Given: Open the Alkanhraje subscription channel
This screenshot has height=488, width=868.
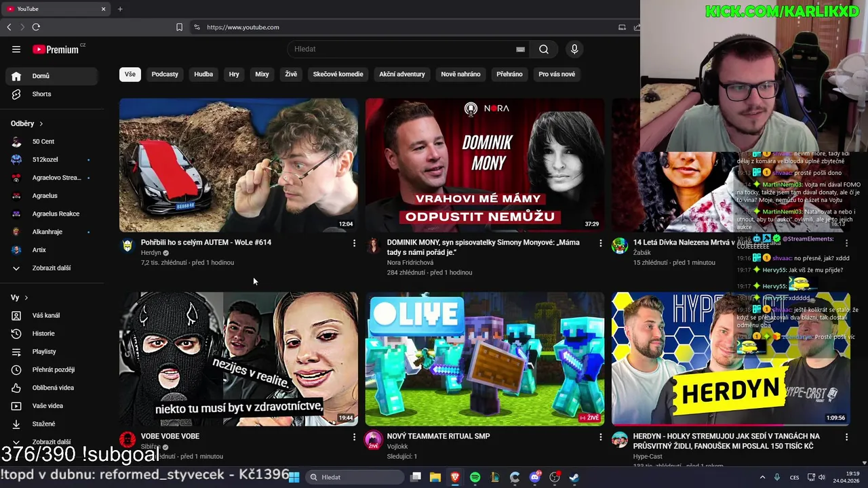Looking at the screenshot, I should [52, 232].
